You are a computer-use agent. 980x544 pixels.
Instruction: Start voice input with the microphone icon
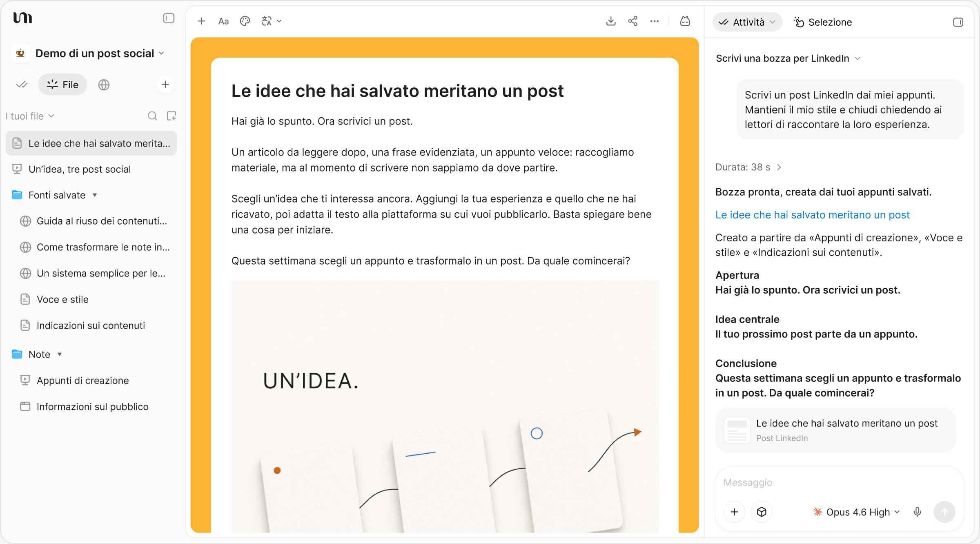click(x=918, y=512)
